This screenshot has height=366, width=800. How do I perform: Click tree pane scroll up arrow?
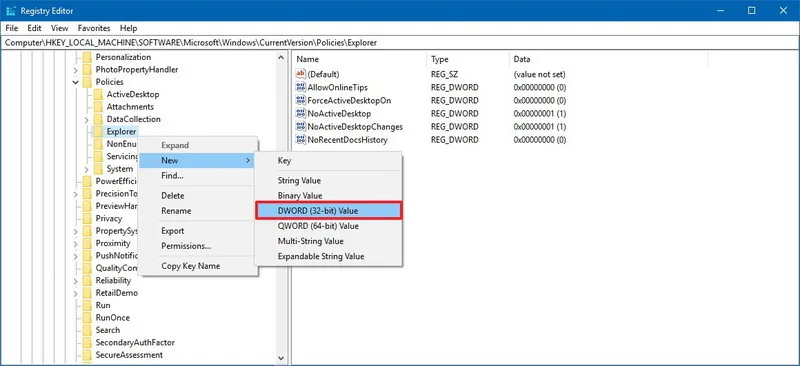point(281,57)
